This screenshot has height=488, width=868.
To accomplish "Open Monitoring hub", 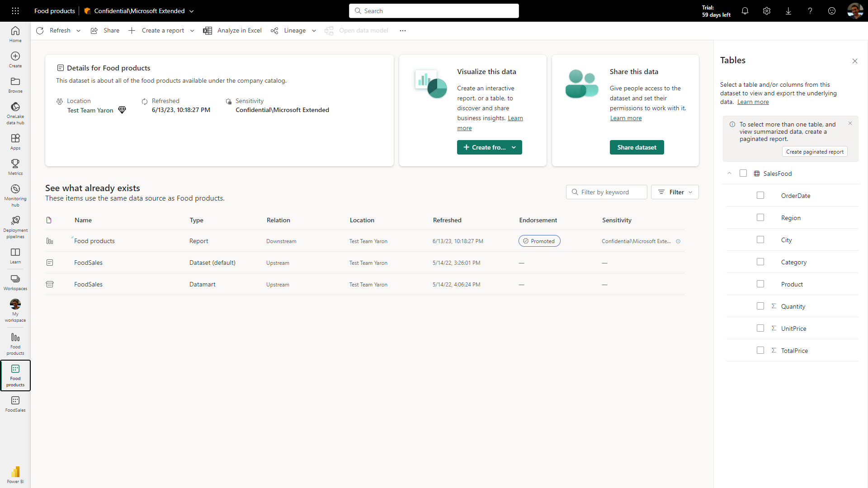I will tap(15, 195).
